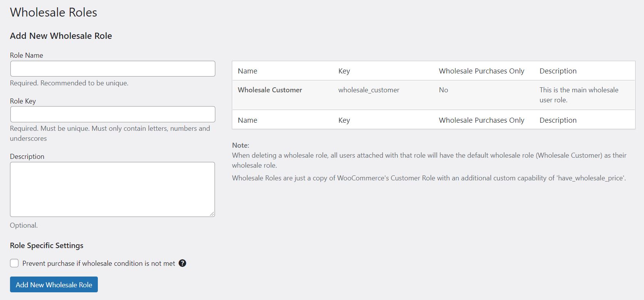Focus the Role Name input field

tap(112, 68)
